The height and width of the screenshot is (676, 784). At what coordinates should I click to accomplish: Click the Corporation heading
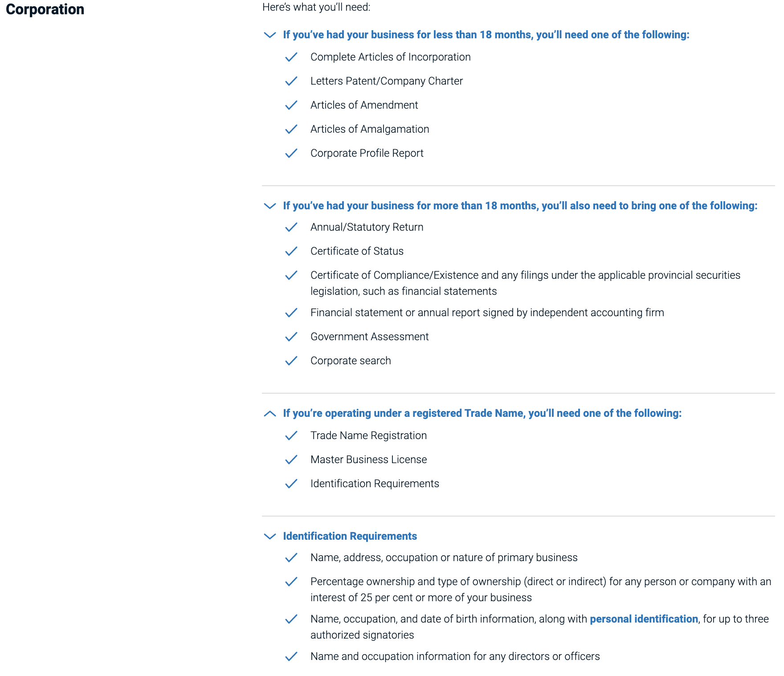[x=45, y=9]
